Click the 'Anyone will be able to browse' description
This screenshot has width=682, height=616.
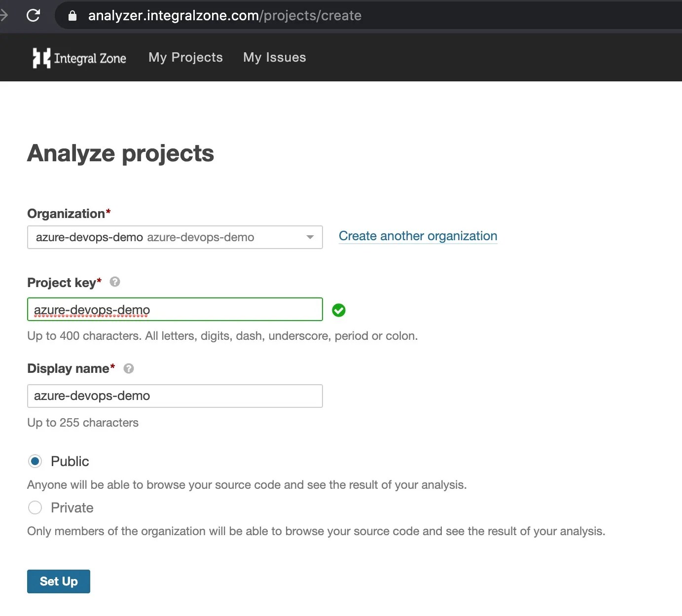(247, 485)
